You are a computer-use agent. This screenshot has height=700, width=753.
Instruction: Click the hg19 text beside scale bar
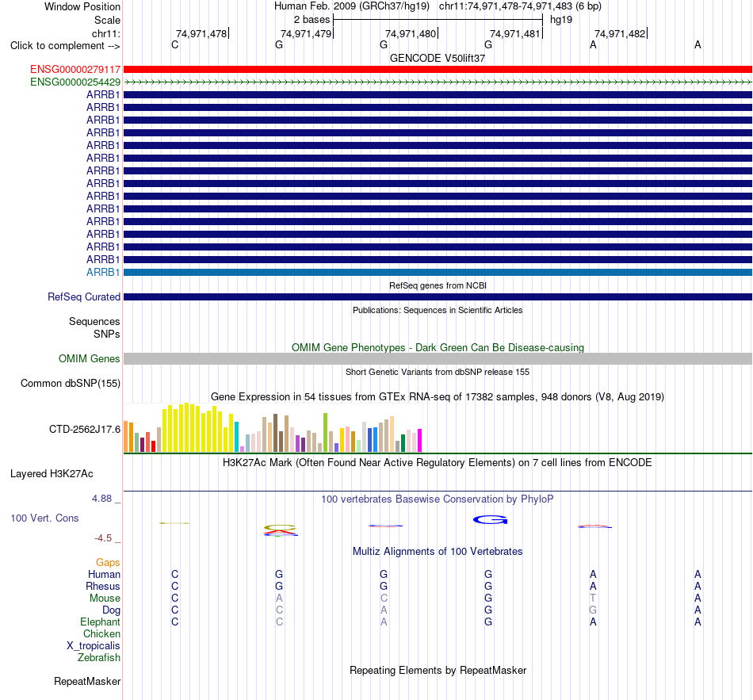coord(561,20)
